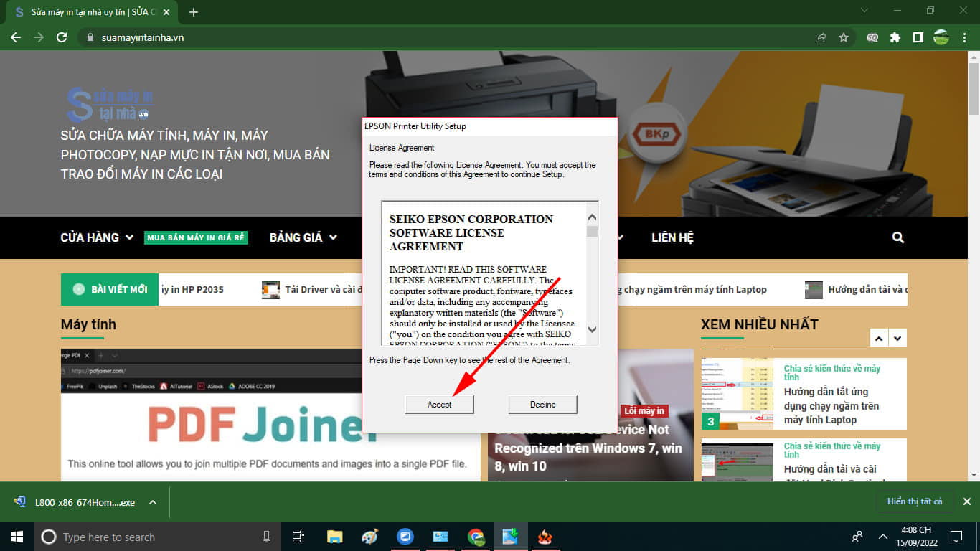Open Chrome from the taskbar

pos(476,537)
